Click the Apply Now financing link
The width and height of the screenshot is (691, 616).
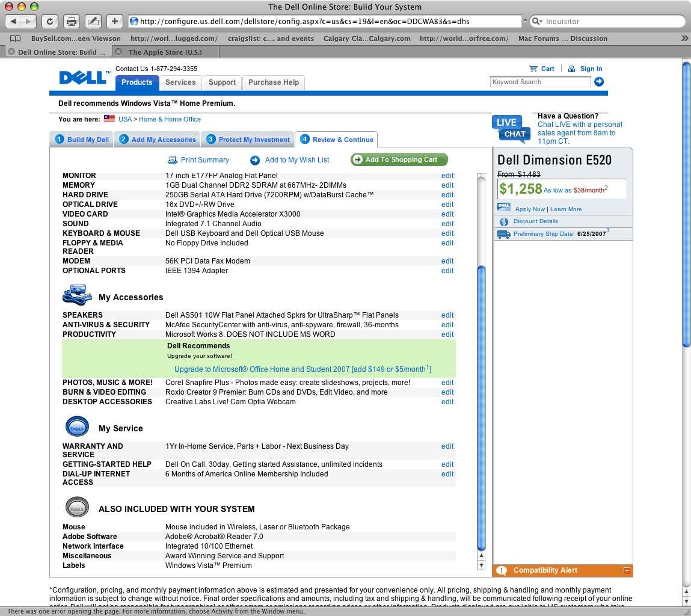(530, 209)
